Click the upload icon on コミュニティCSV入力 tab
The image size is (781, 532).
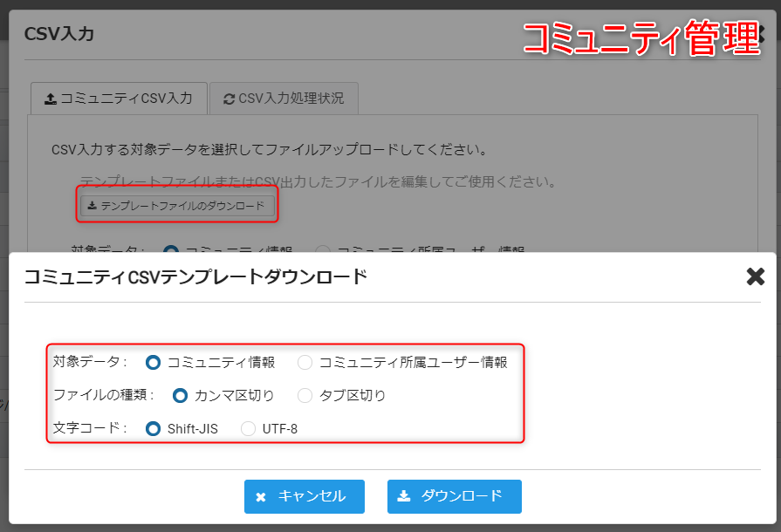(x=51, y=99)
